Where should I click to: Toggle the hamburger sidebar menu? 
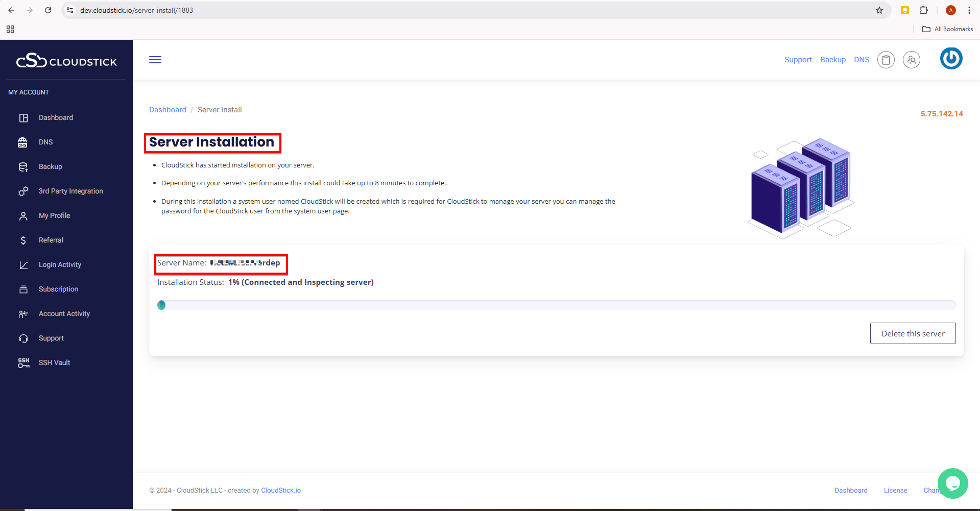coord(155,60)
